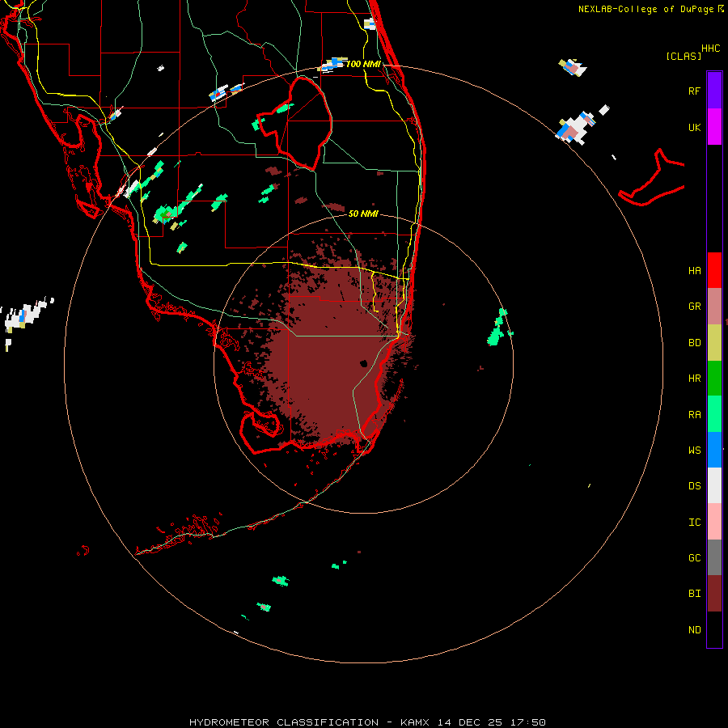Click the BI legend label
Viewport: 728px width, 728px height.
(694, 594)
